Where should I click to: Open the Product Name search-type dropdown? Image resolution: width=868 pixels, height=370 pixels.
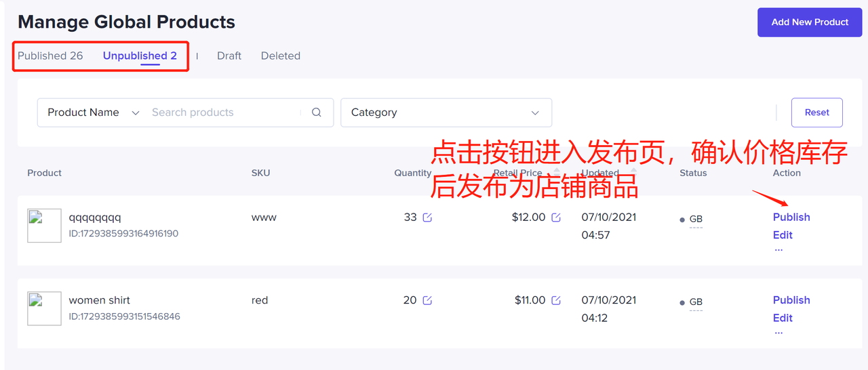point(93,112)
